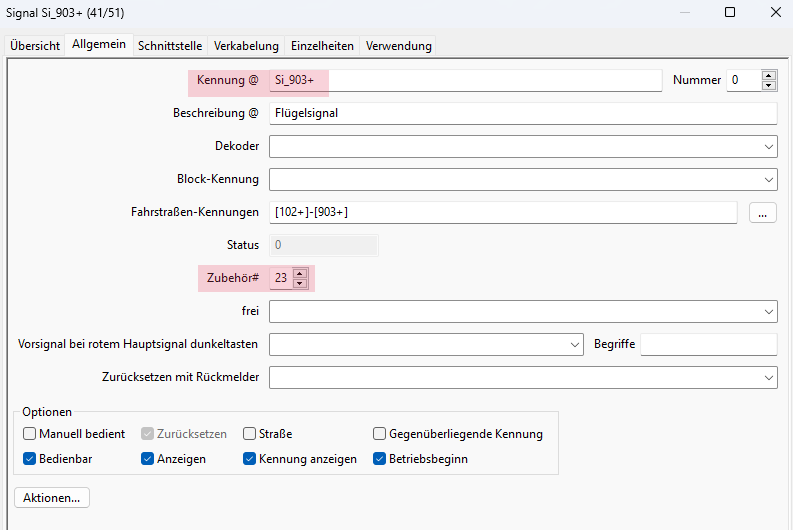Open the Fahrstraßen-Kennungen browse button
Image resolution: width=793 pixels, height=530 pixels.
(x=762, y=212)
